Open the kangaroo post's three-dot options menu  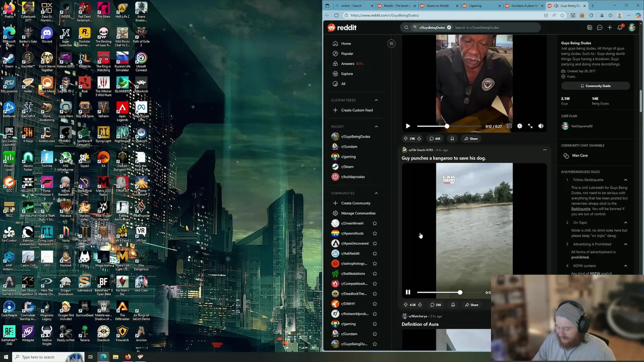click(544, 150)
